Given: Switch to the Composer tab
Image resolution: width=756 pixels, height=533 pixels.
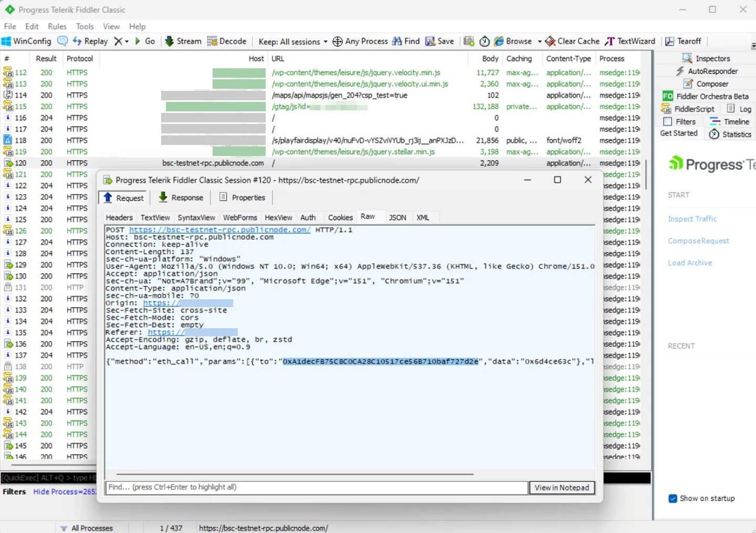Looking at the screenshot, I should pos(706,83).
